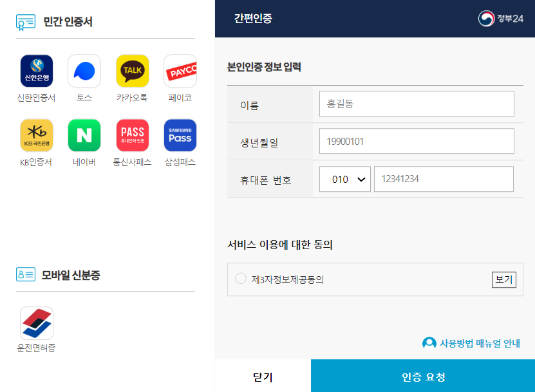Click the 카카오톡 text label
The image size is (535, 392).
[x=133, y=98]
